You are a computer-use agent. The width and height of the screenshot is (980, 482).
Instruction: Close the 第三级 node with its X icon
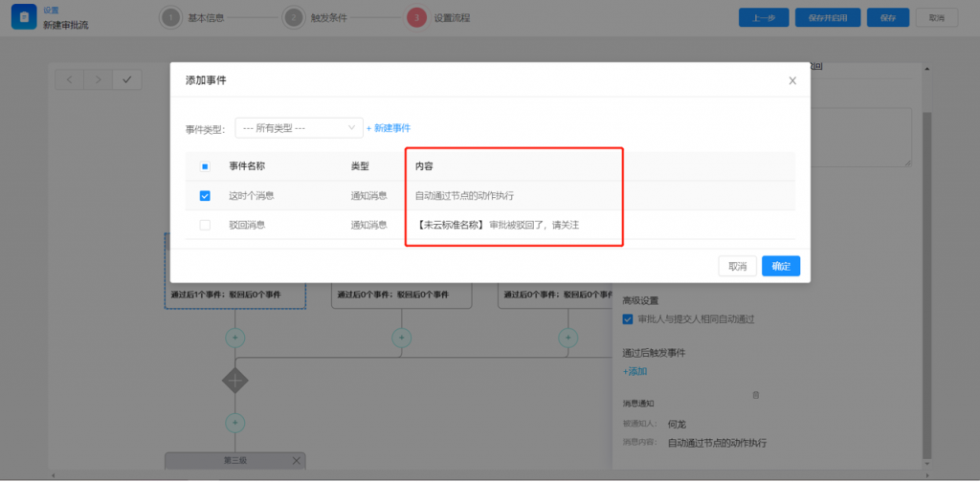[x=296, y=461]
